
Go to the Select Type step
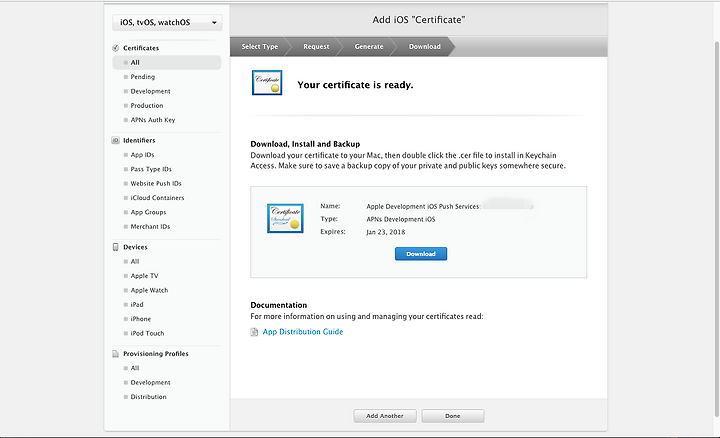tap(259, 46)
